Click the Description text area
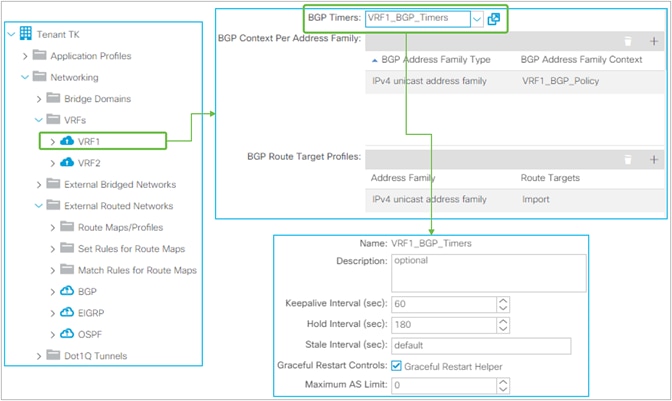The width and height of the screenshot is (672, 401). coord(489,273)
